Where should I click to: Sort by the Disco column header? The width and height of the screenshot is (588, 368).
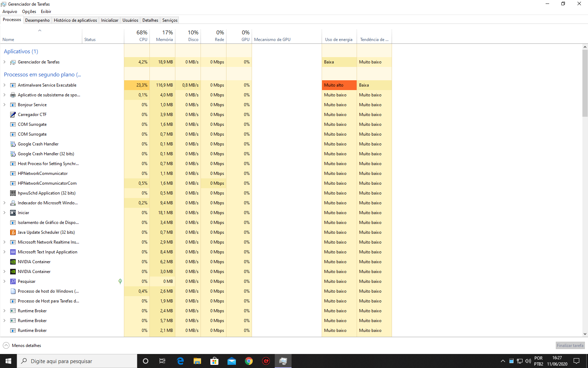click(x=188, y=36)
